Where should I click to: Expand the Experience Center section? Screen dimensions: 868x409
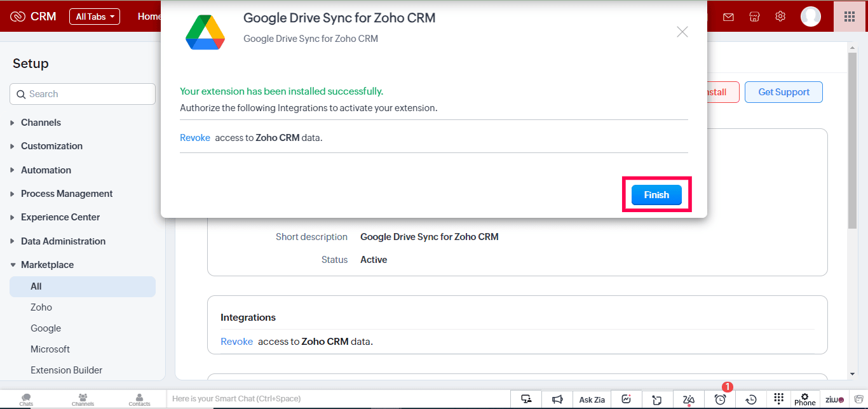click(x=60, y=217)
